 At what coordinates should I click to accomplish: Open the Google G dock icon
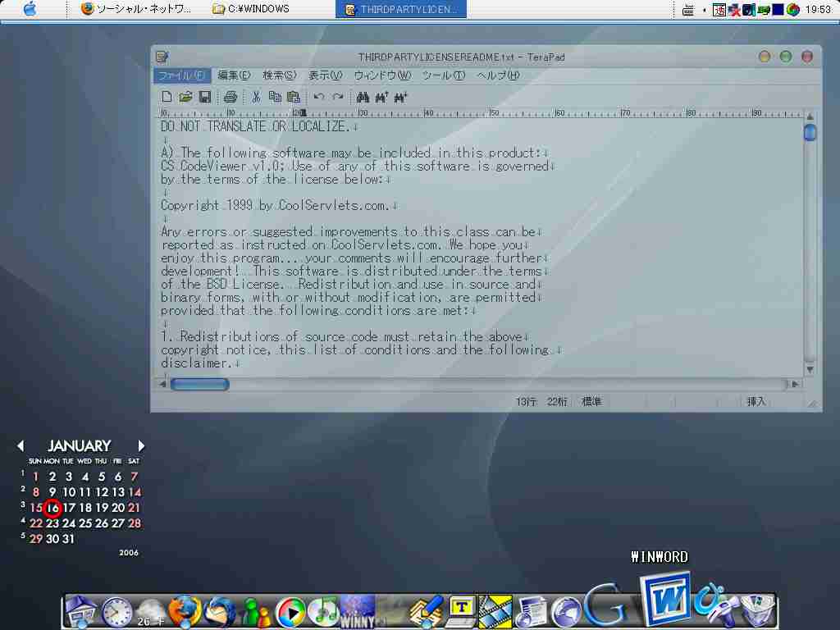tap(606, 605)
